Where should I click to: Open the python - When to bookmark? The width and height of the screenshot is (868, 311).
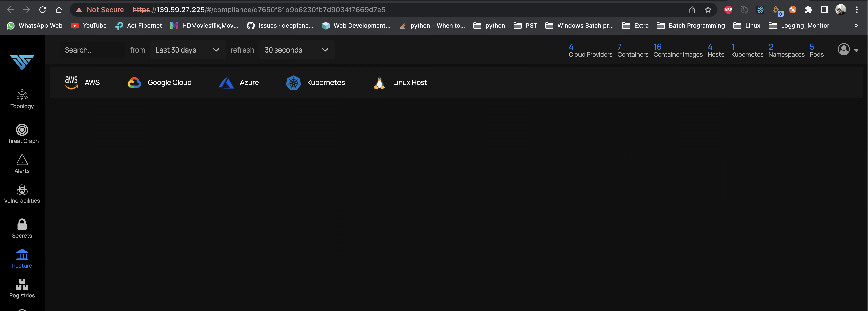pos(432,26)
